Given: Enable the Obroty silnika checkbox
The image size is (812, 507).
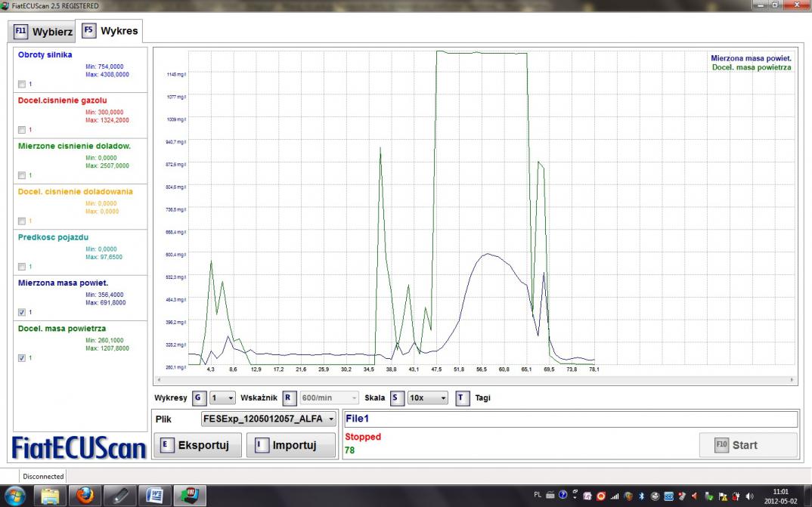Looking at the screenshot, I should (x=22, y=84).
